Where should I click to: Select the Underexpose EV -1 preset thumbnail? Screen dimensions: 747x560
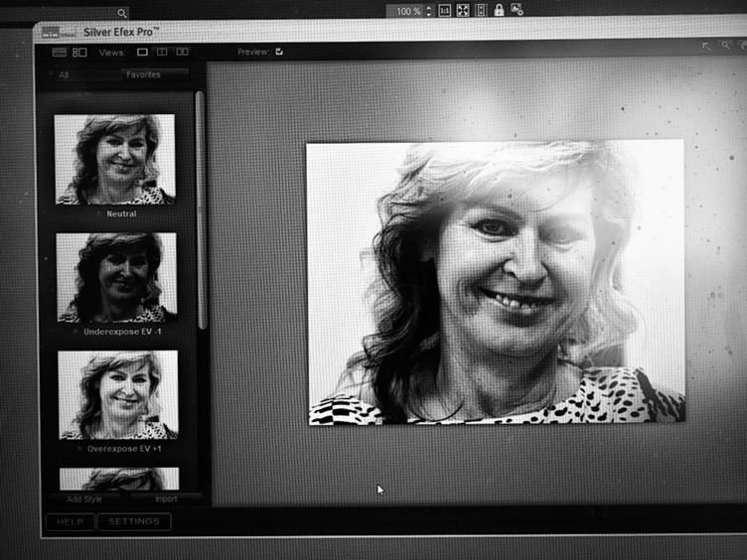pyautogui.click(x=116, y=277)
